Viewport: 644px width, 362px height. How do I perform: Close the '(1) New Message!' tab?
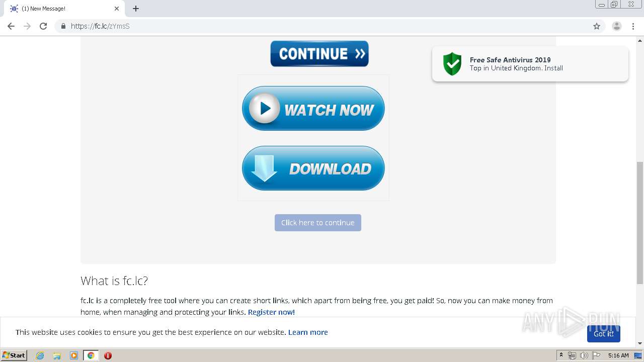117,9
